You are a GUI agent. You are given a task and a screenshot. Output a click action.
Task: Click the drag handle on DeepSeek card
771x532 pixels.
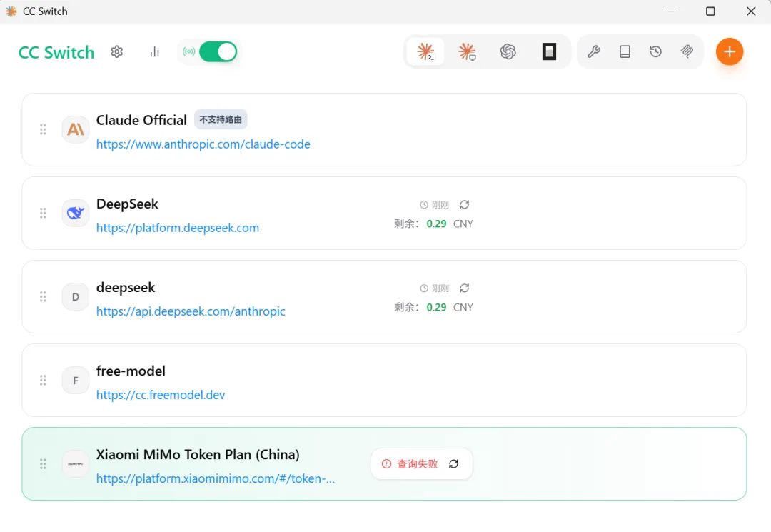pyautogui.click(x=43, y=213)
